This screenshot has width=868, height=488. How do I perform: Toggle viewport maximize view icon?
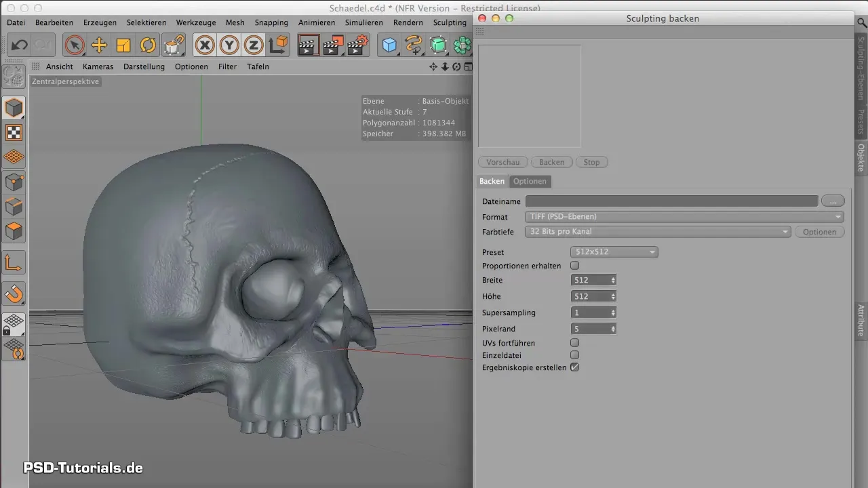click(x=467, y=66)
